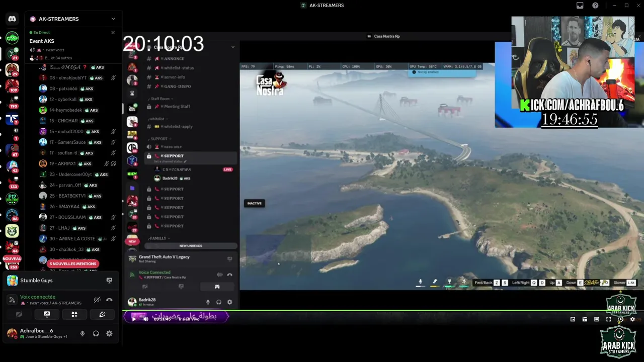Open share your screen button

pos(47,315)
